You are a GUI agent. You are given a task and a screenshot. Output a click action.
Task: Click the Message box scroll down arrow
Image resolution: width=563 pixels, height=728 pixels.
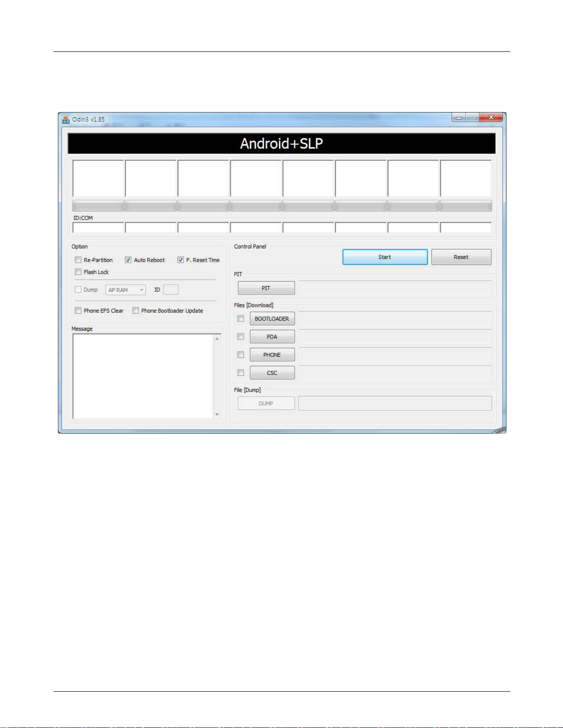[217, 414]
